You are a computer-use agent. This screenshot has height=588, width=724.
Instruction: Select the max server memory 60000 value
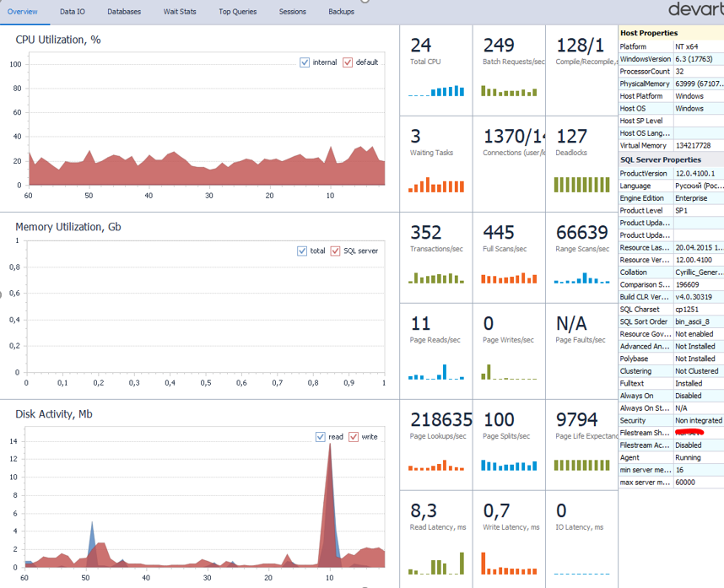click(x=684, y=483)
